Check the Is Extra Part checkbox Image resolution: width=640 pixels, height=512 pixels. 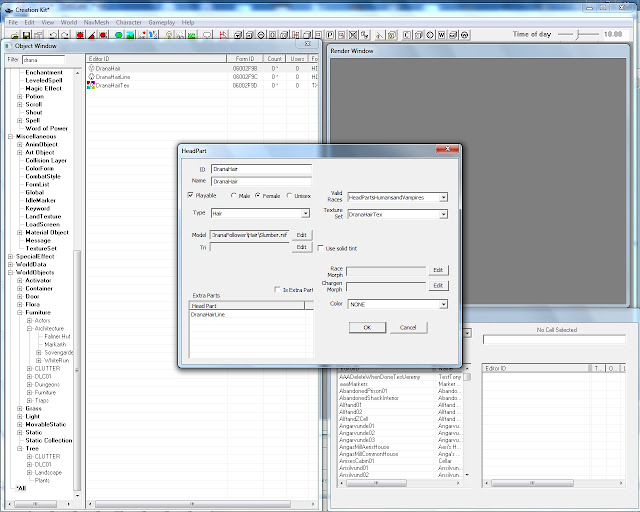click(278, 289)
